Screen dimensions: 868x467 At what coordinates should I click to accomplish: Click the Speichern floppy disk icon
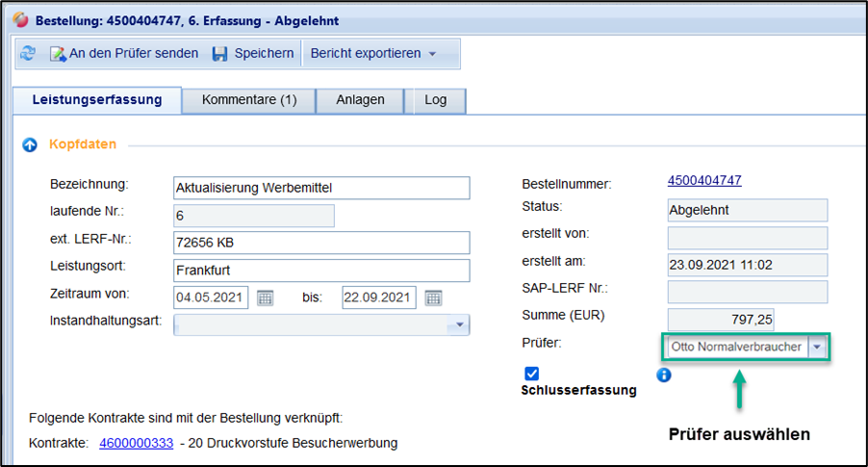tap(219, 54)
